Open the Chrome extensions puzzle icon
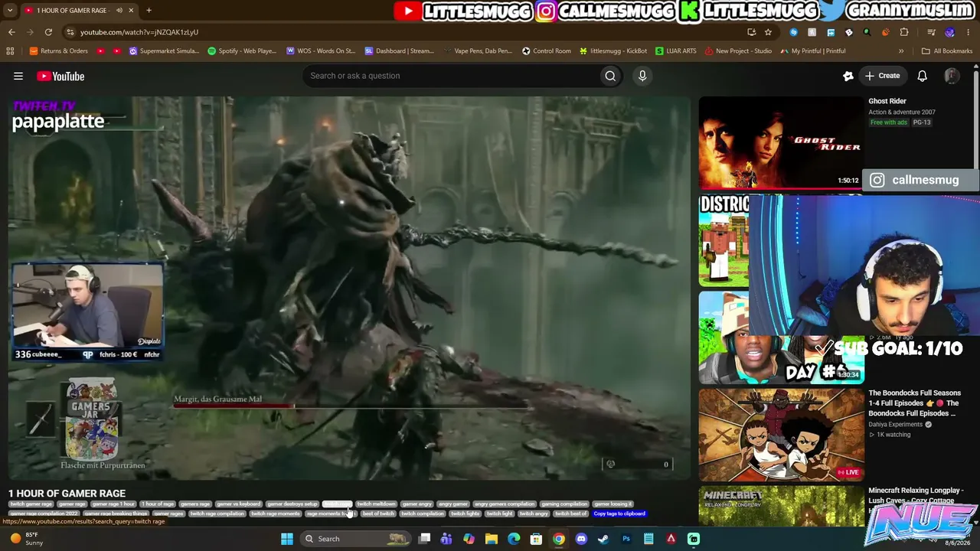The height and width of the screenshot is (551, 980). 904,32
